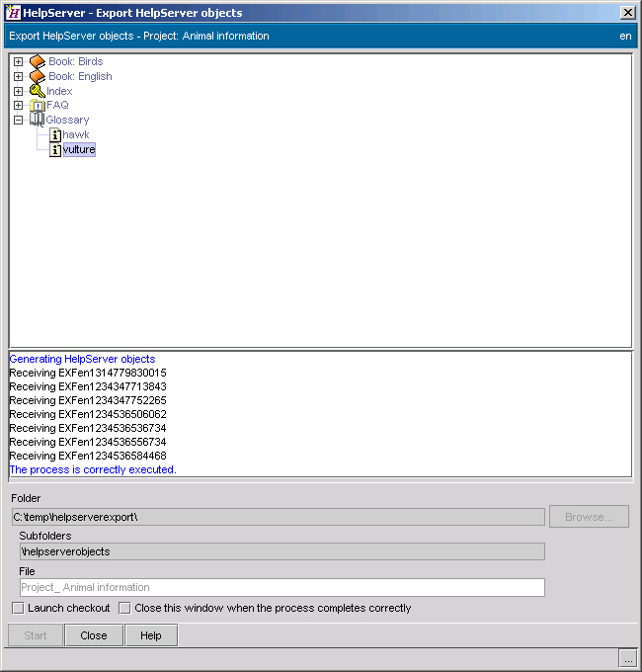Click log line Receiving EXFen1234536584468
Image resolution: width=642 pixels, height=672 pixels.
(88, 456)
